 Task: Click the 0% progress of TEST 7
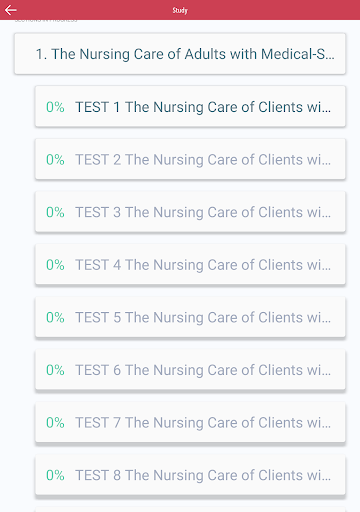pyautogui.click(x=55, y=423)
